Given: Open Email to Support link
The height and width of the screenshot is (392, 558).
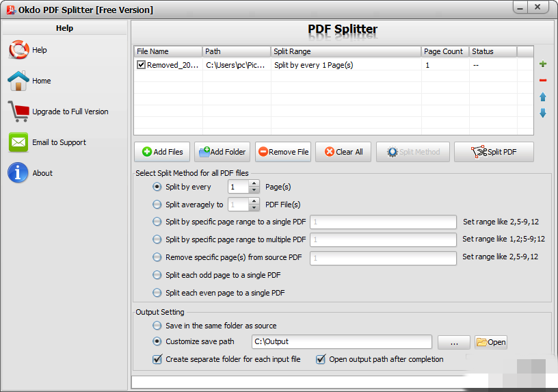Looking at the screenshot, I should click(59, 142).
